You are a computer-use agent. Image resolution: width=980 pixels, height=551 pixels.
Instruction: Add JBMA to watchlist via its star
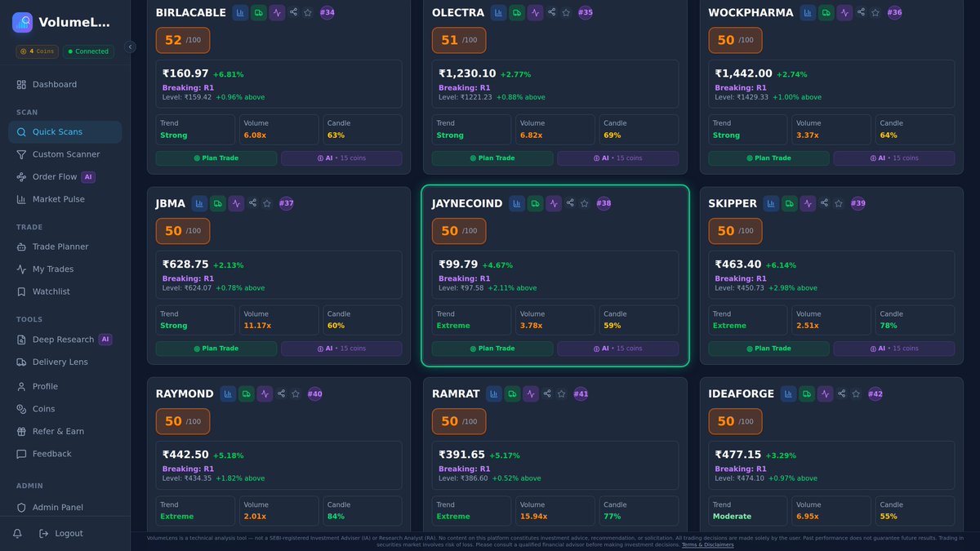(267, 203)
